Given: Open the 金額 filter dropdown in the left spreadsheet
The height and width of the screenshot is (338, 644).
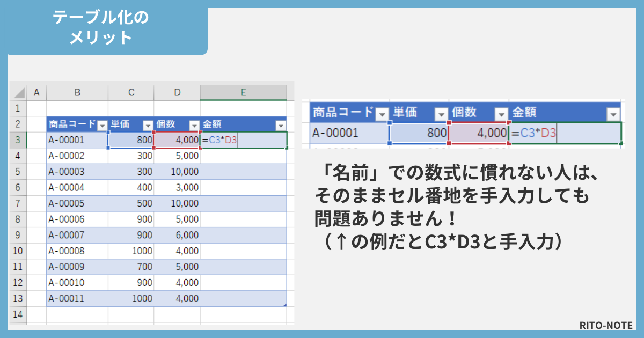Looking at the screenshot, I should pyautogui.click(x=280, y=126).
